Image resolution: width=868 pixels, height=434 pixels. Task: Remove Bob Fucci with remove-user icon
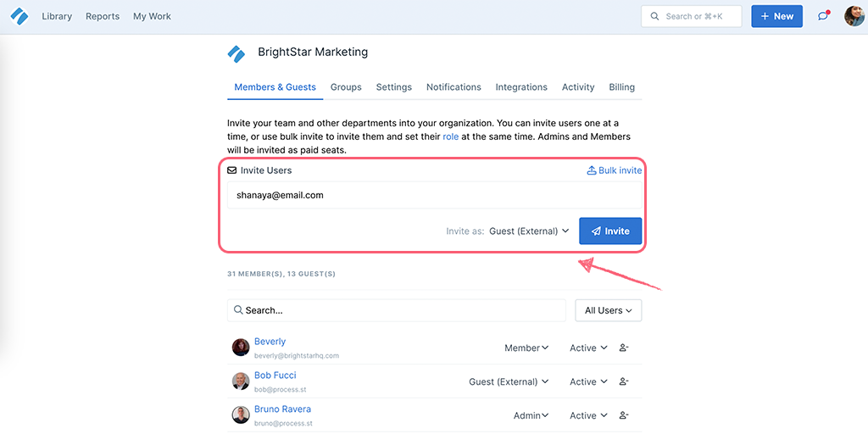click(x=624, y=381)
